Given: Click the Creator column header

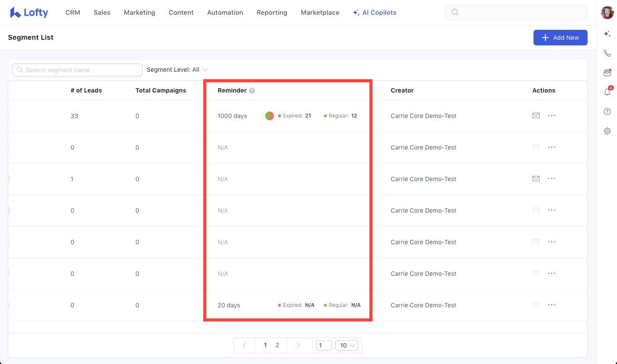Looking at the screenshot, I should (402, 90).
